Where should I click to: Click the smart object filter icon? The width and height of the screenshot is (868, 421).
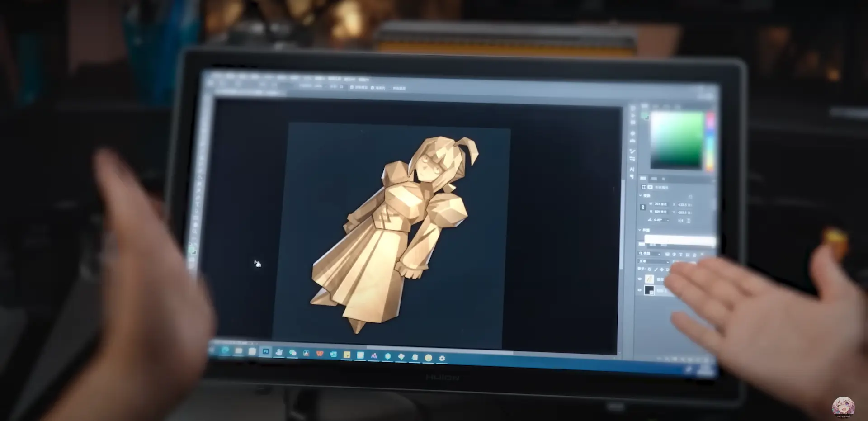point(694,255)
